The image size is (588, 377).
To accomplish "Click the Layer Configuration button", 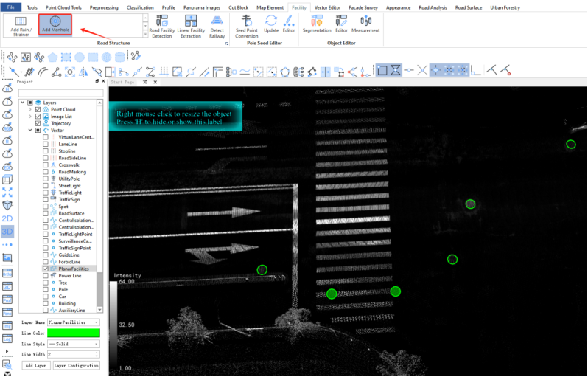I will (76, 365).
